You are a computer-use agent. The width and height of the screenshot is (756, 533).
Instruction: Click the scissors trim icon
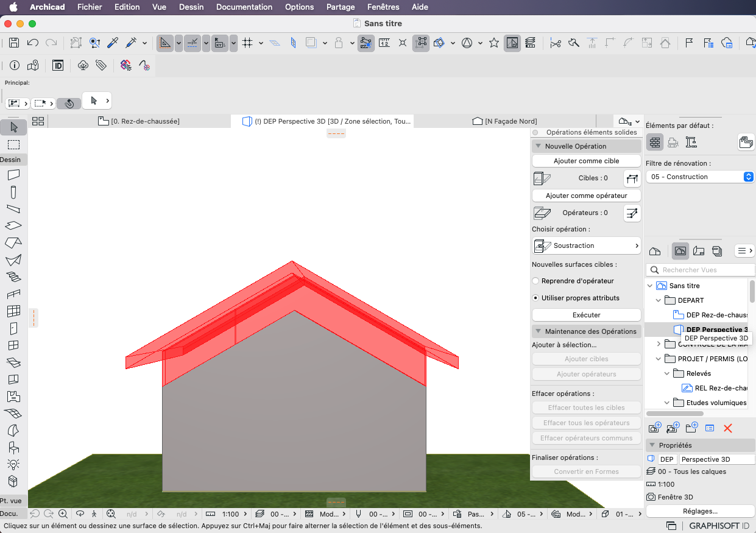555,43
